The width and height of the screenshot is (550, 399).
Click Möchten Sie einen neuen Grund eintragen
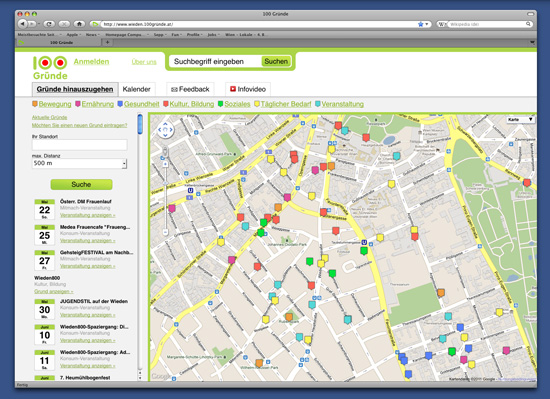pos(80,125)
